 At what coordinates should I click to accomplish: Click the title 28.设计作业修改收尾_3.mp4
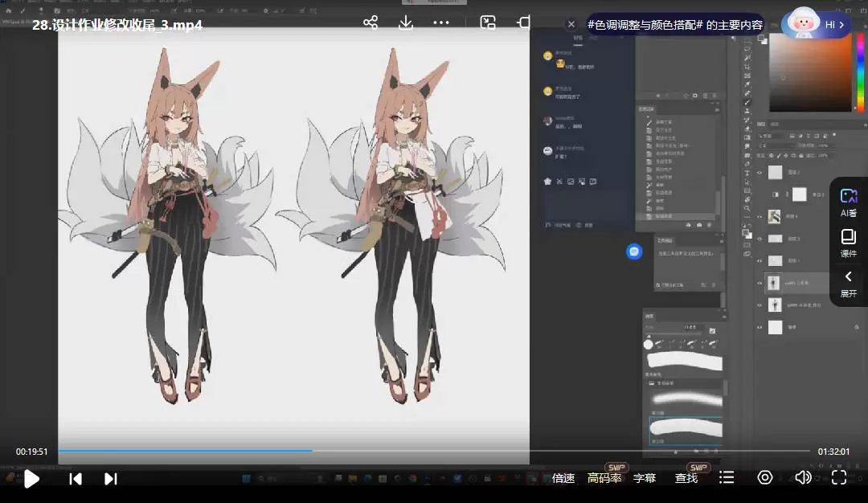click(117, 25)
